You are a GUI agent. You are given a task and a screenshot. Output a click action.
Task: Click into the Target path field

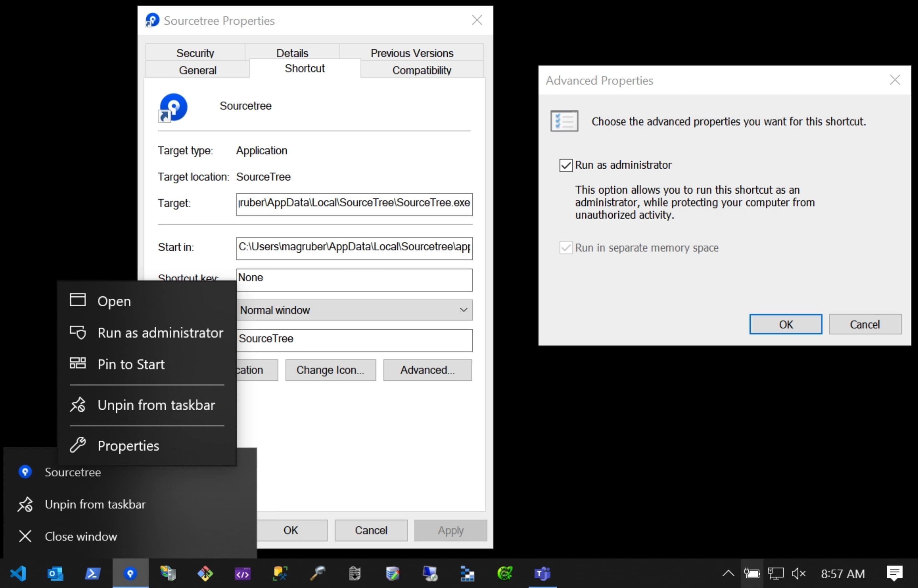pyautogui.click(x=354, y=204)
